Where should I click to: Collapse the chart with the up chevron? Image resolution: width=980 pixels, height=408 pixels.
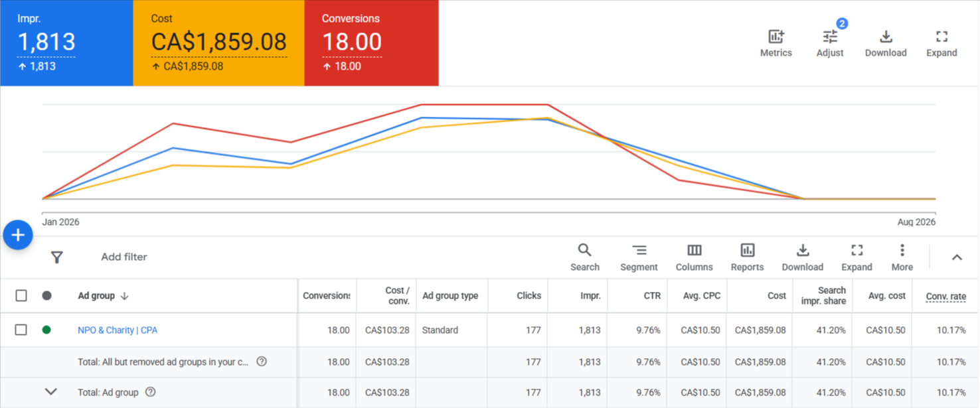pyautogui.click(x=957, y=257)
